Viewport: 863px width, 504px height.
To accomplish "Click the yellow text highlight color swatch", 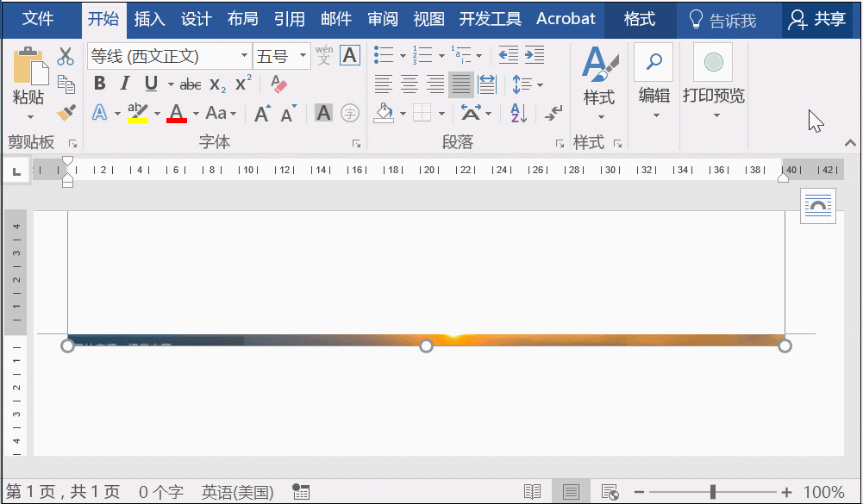I will 138,121.
